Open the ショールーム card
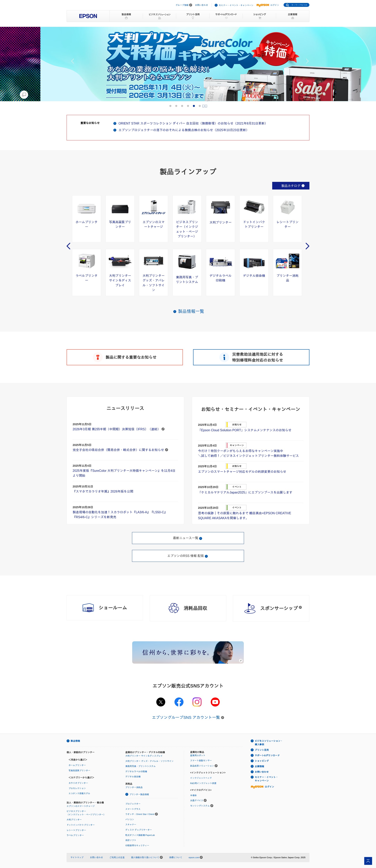 point(105,608)
